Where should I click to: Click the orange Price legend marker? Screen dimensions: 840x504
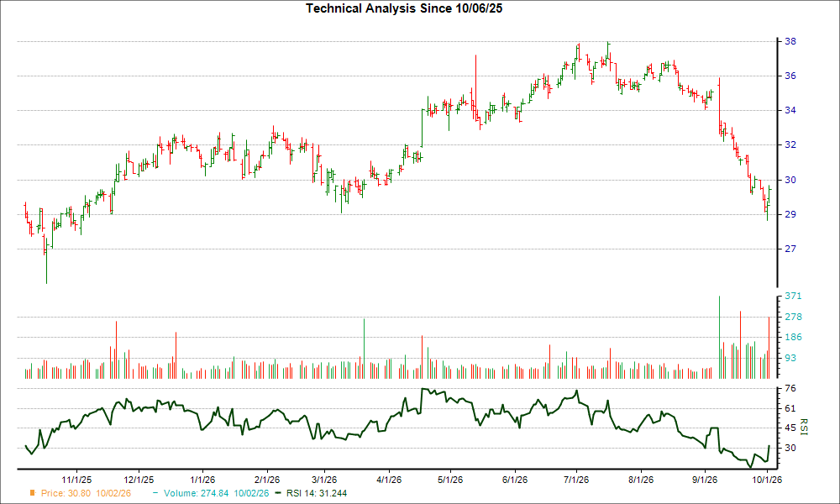click(33, 493)
